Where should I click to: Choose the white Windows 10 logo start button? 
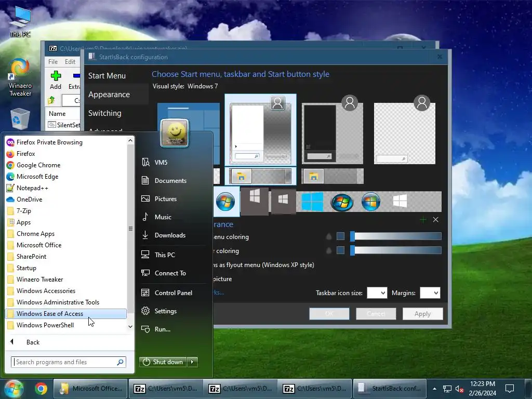[400, 201]
